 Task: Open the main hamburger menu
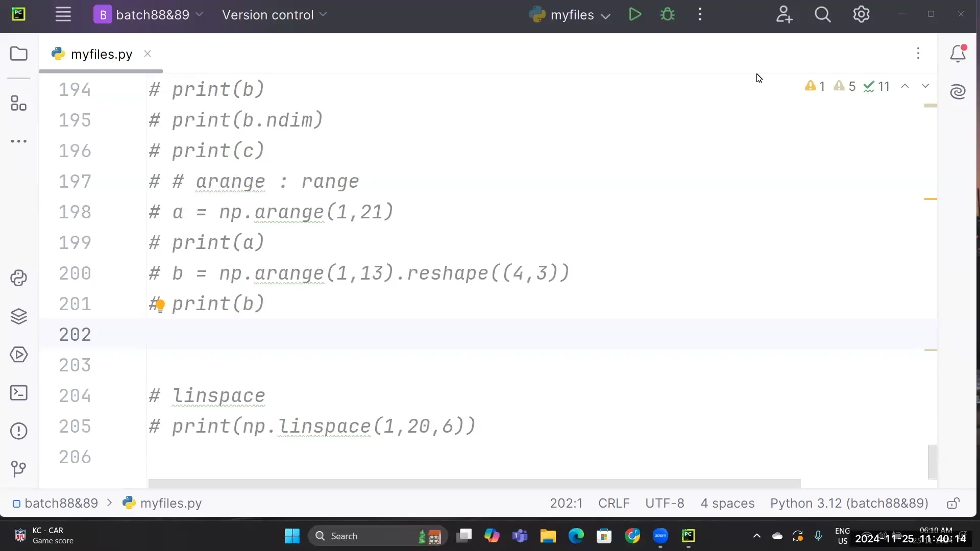tap(63, 14)
